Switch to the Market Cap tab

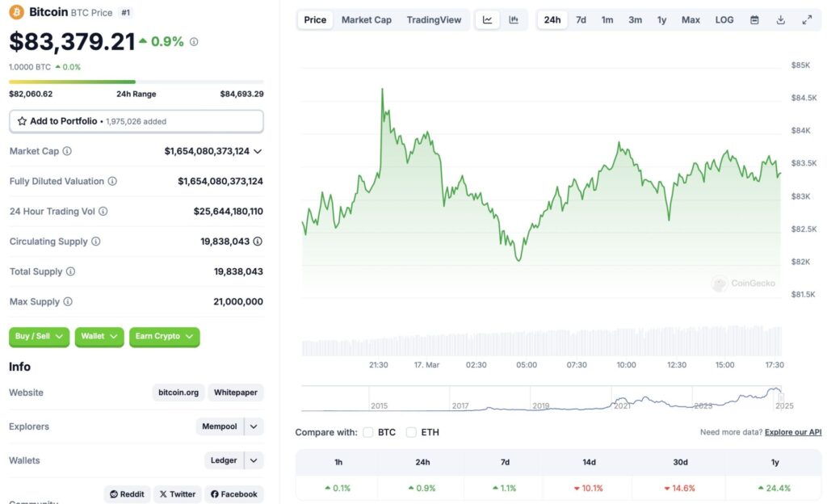pos(366,19)
